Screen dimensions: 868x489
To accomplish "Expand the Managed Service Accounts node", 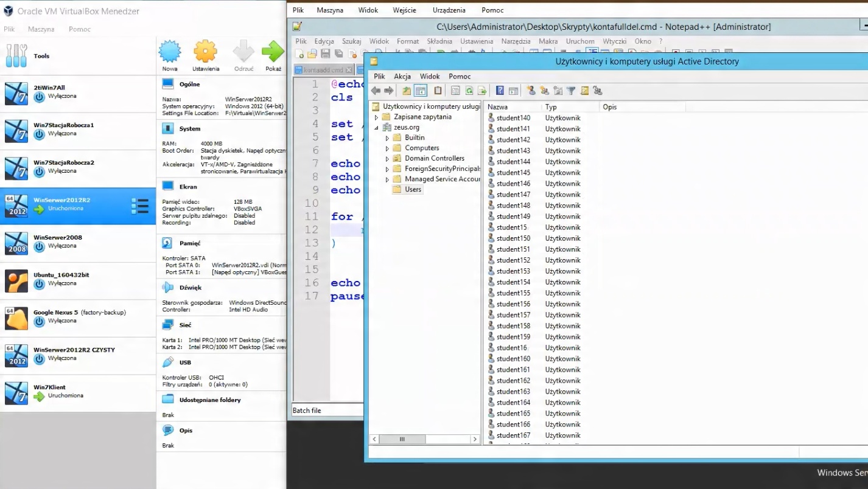I will 387,179.
